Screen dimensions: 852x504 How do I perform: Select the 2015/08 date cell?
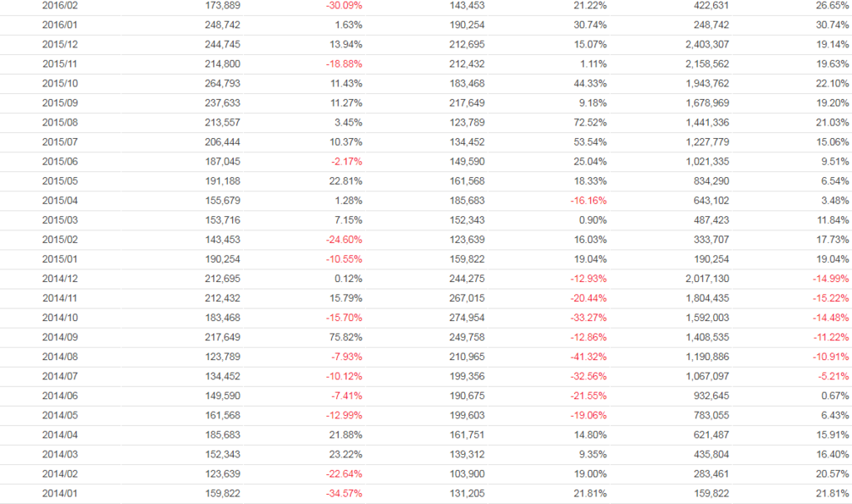click(x=60, y=122)
